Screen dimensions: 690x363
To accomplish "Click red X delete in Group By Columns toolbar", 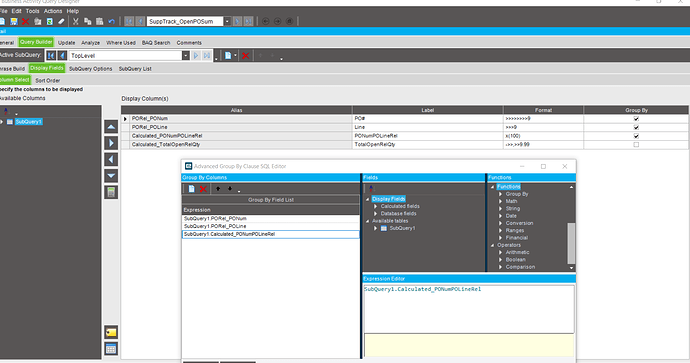I will coord(203,189).
